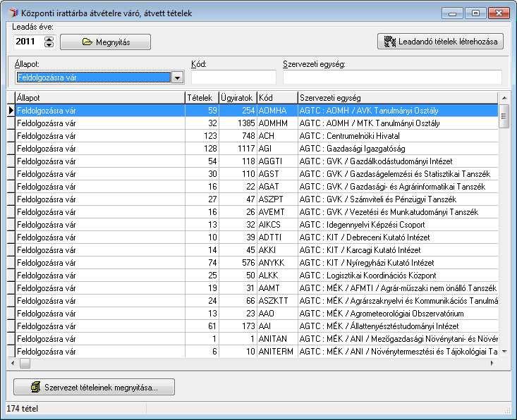
Task: Click Állattenyésztéstudományi Intézet cell
Action: [x=398, y=326]
